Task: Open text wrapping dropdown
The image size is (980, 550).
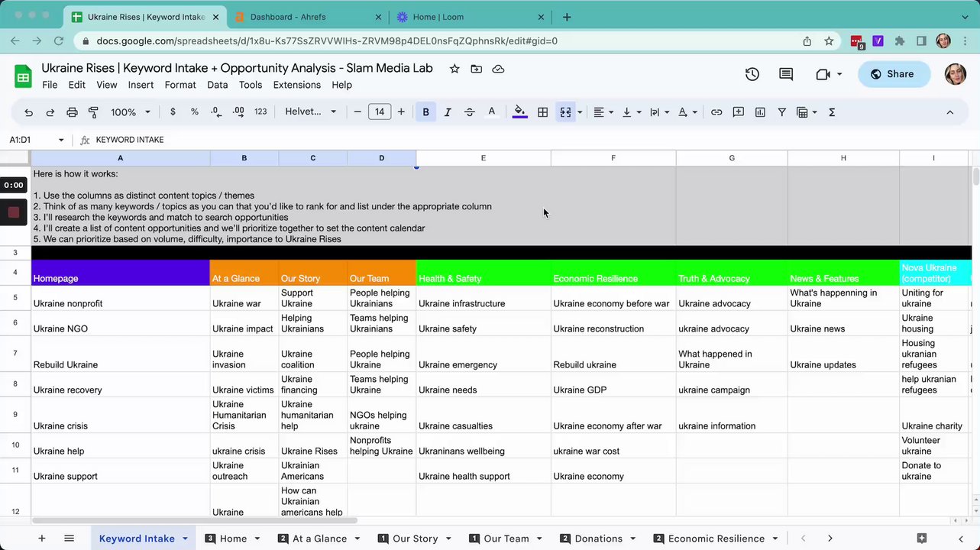Action: point(658,112)
